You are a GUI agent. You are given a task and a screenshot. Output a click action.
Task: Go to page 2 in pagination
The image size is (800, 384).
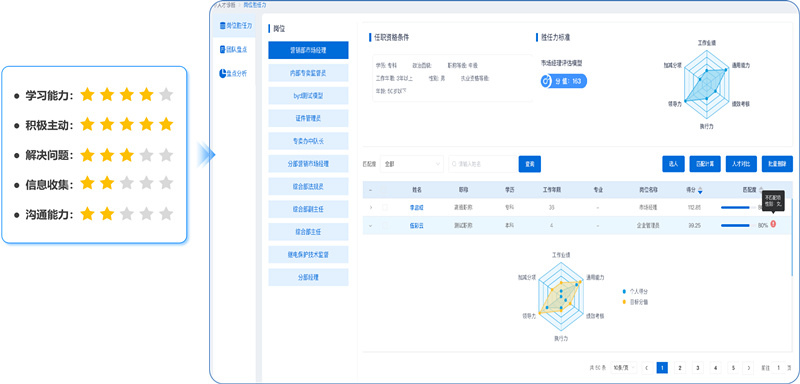coord(680,368)
